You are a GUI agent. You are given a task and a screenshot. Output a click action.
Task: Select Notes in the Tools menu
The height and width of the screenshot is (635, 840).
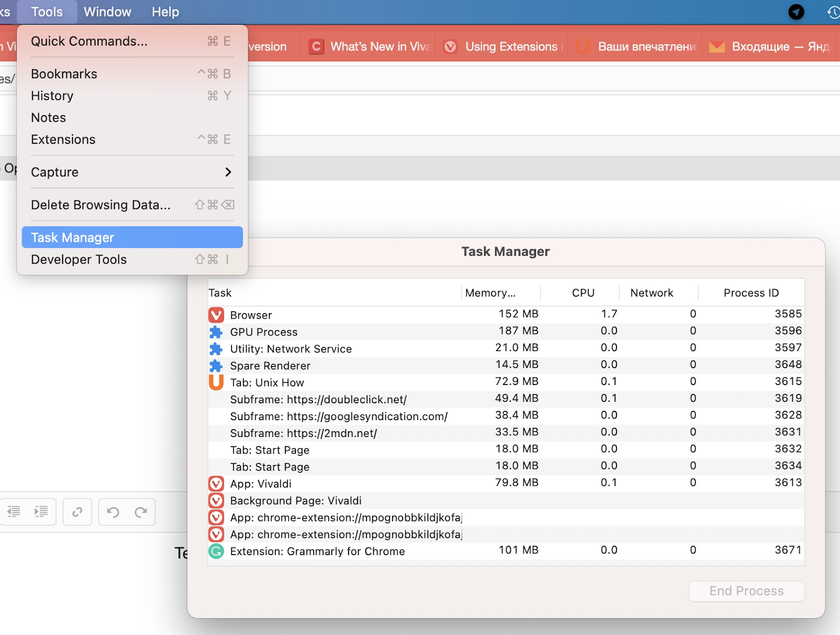(132, 118)
